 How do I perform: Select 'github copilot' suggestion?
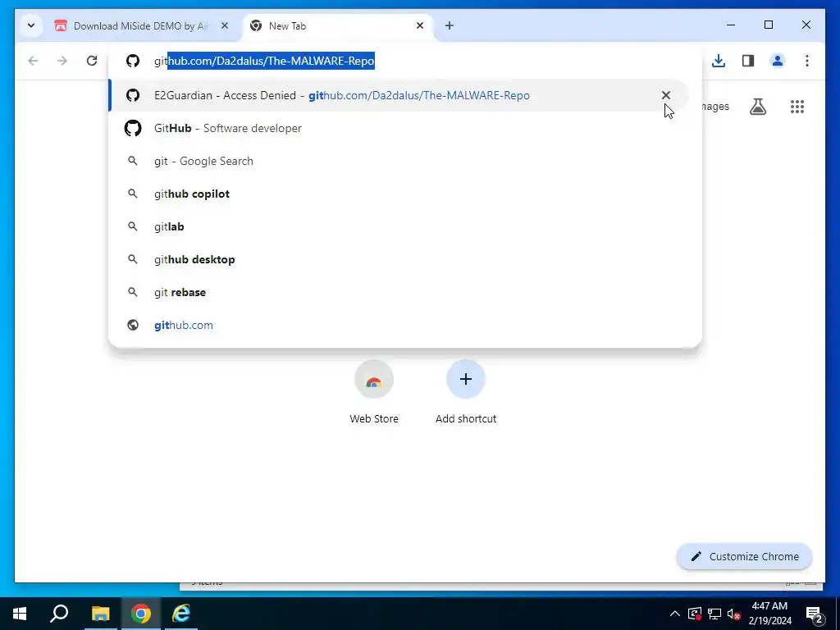(399, 194)
